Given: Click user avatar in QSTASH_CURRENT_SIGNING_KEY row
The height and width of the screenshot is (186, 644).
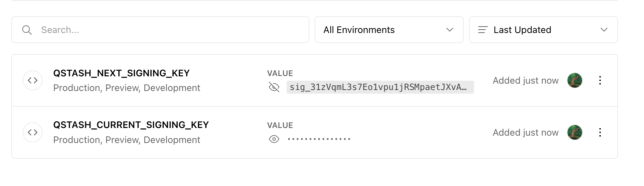Looking at the screenshot, I should tap(574, 132).
